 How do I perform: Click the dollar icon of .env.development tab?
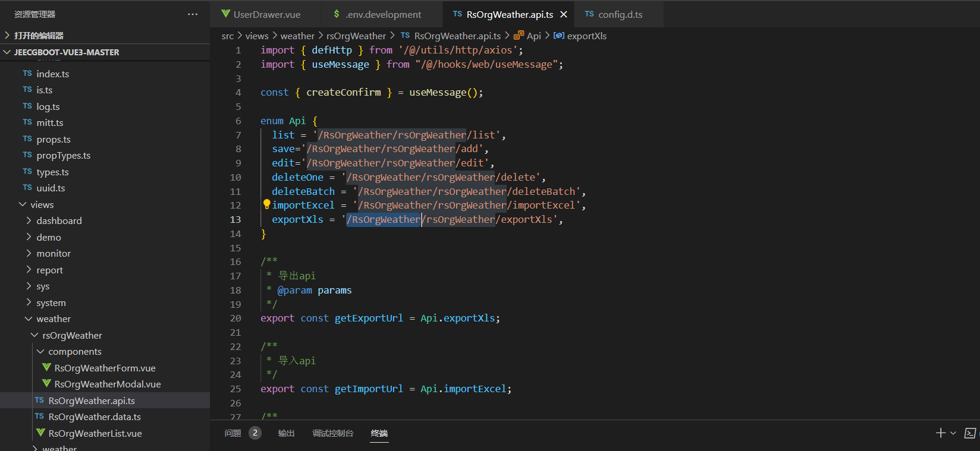[337, 14]
